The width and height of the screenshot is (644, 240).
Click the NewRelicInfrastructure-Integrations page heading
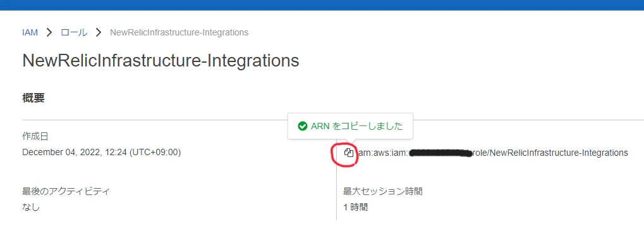pyautogui.click(x=161, y=61)
